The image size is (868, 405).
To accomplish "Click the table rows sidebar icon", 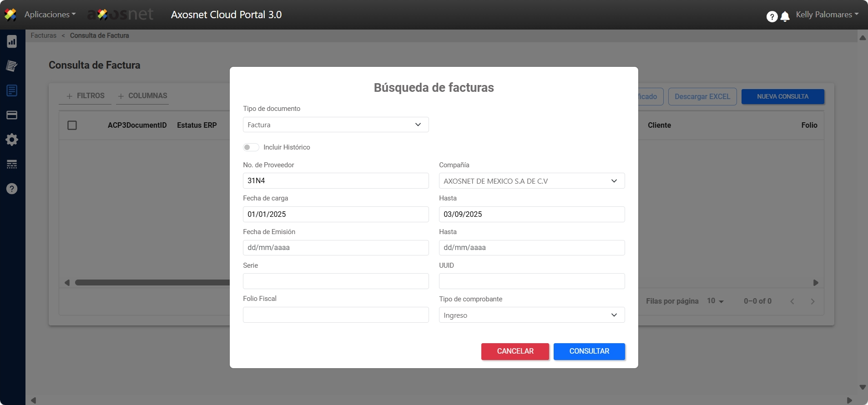I will [12, 164].
